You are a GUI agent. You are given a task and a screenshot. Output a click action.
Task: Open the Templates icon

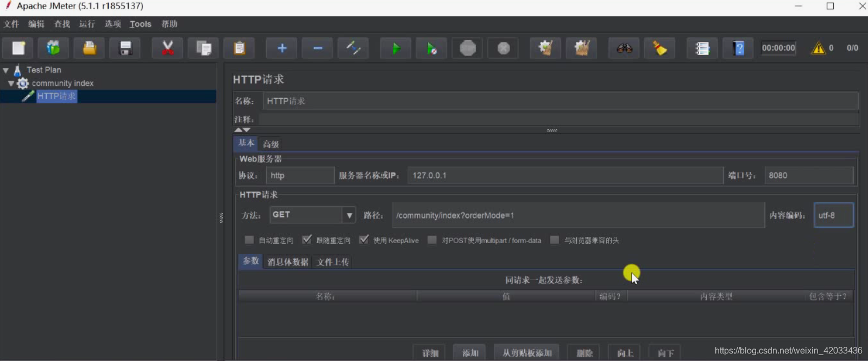pos(53,48)
